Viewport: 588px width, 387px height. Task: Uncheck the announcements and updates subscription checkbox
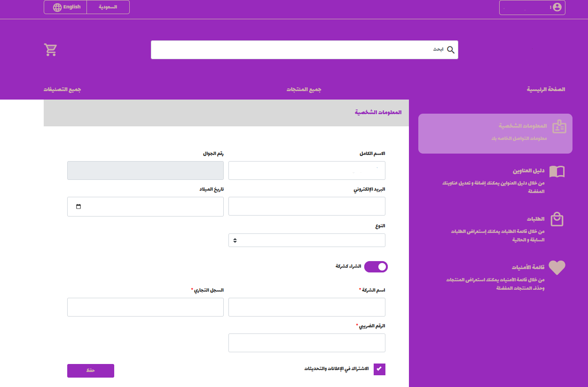pyautogui.click(x=379, y=369)
